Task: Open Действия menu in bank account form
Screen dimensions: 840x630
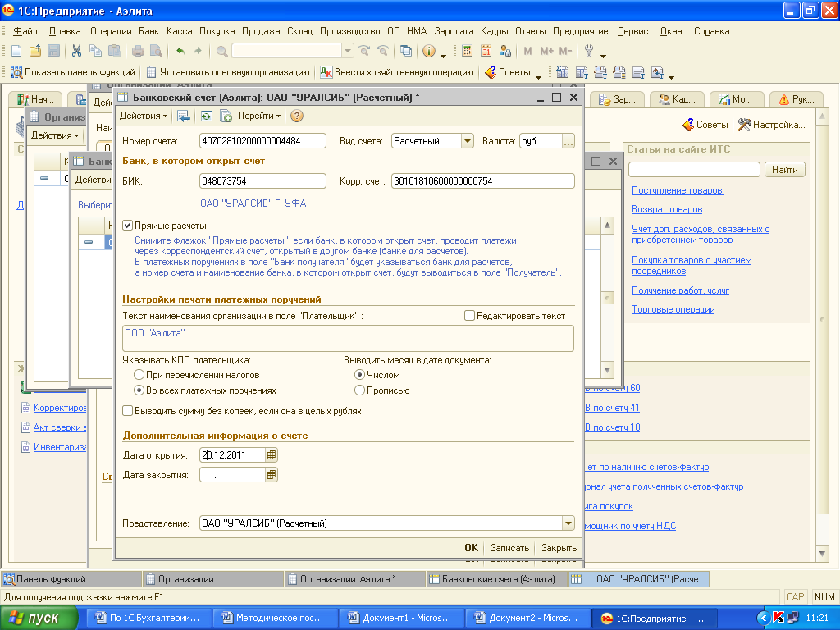Action: pos(143,116)
